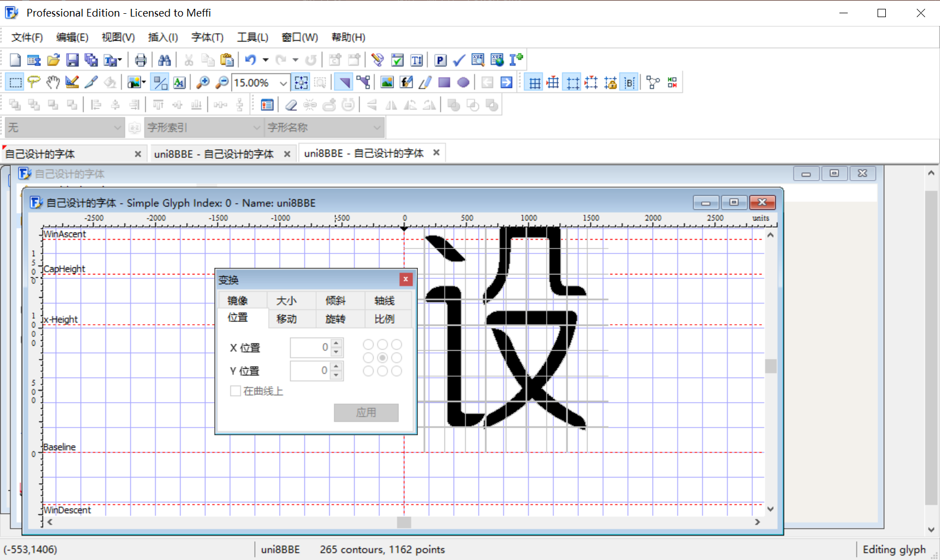
Task: Decrease Y 位置 value with stepper
Action: click(x=337, y=375)
